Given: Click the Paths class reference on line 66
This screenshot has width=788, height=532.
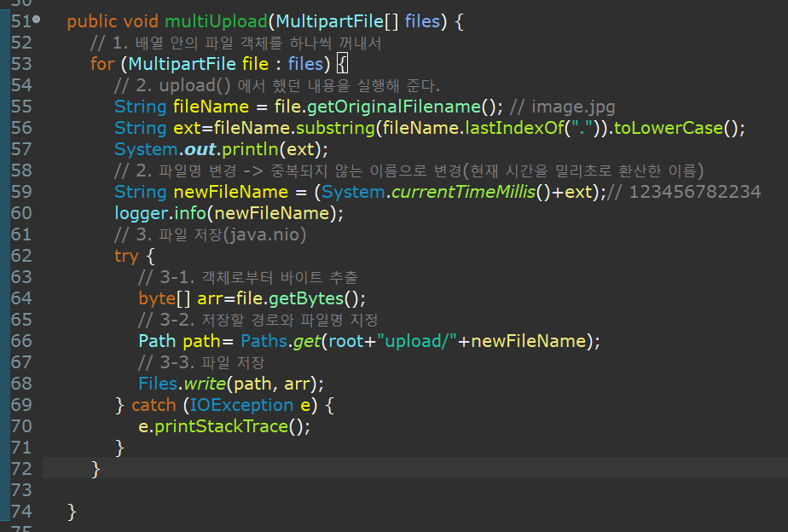Looking at the screenshot, I should tap(264, 341).
